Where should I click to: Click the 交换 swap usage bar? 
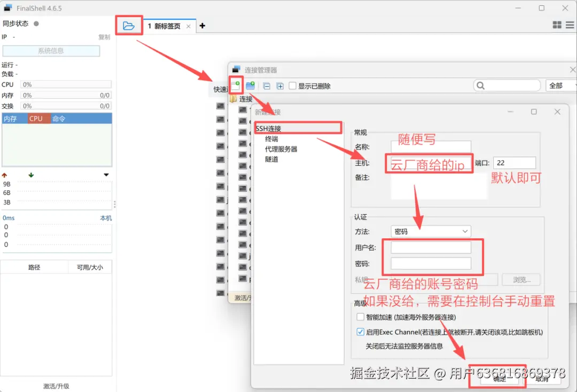[x=66, y=106]
